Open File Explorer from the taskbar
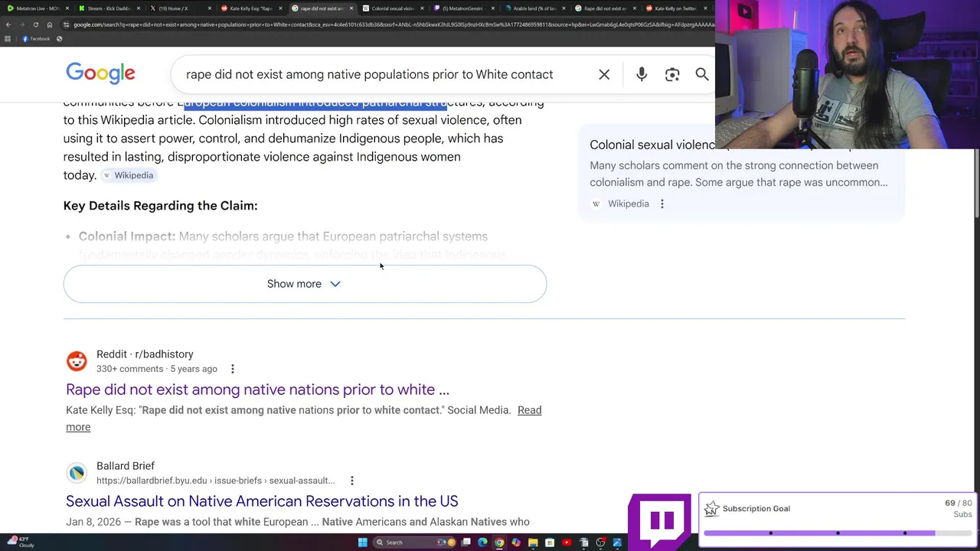 tap(533, 543)
